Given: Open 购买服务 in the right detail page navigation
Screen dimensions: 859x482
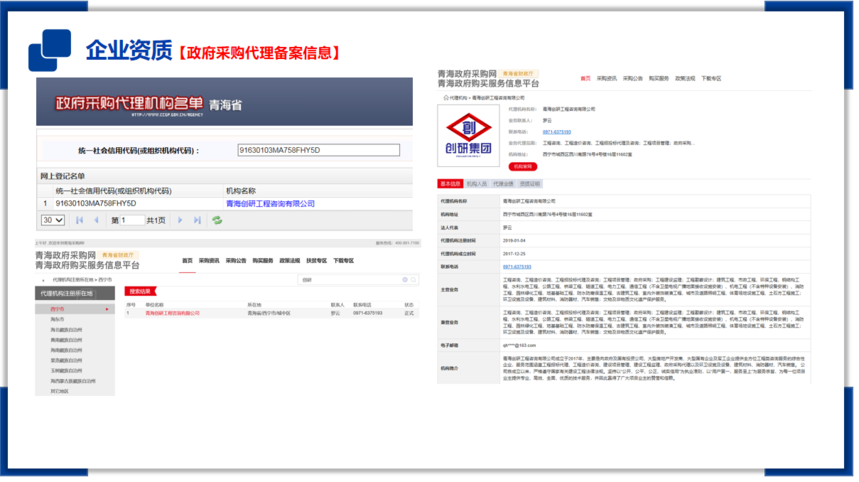Looking at the screenshot, I should tap(659, 78).
